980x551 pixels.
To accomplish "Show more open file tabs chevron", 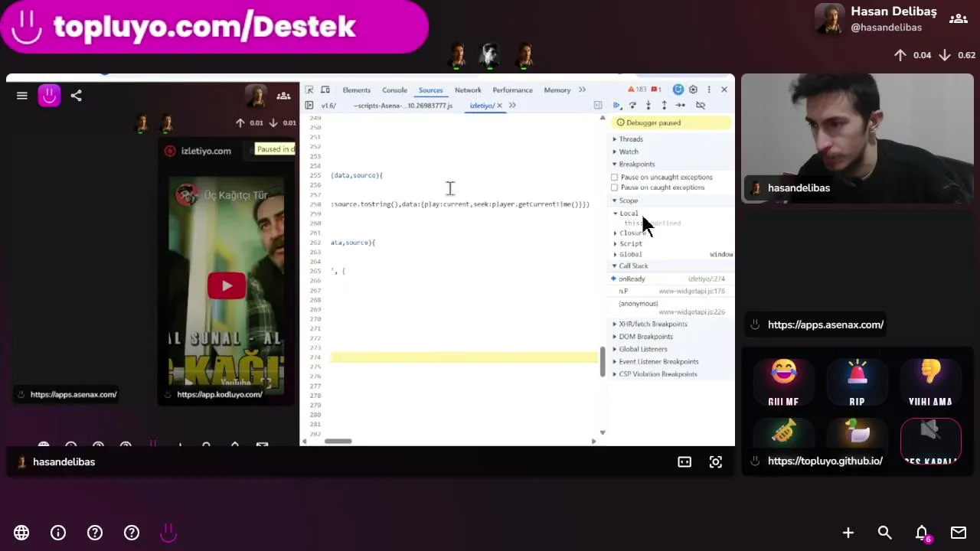I will [512, 105].
